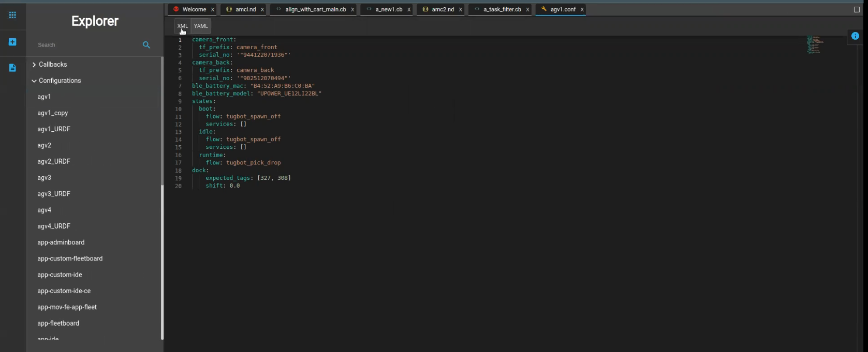Switch editor to XML mode
Image resolution: width=868 pixels, height=352 pixels.
[182, 26]
